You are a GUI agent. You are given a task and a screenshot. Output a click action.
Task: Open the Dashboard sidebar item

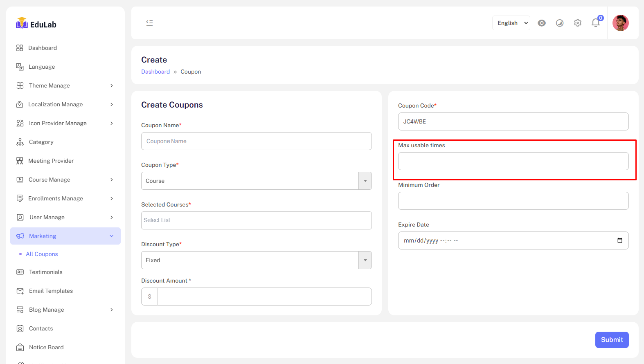43,48
